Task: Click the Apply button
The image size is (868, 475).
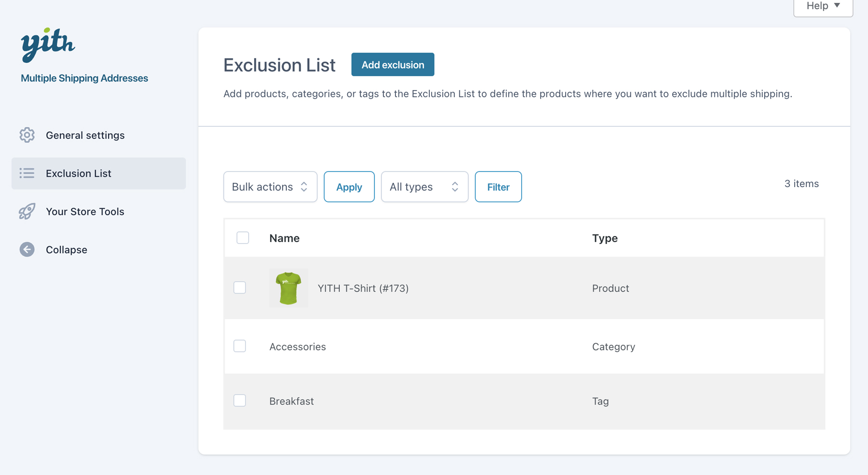Action: click(x=349, y=187)
